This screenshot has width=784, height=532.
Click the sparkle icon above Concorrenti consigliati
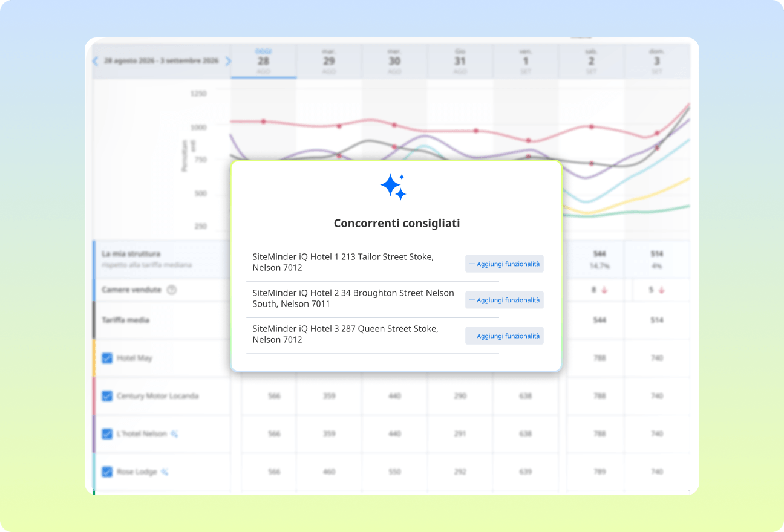tap(393, 187)
